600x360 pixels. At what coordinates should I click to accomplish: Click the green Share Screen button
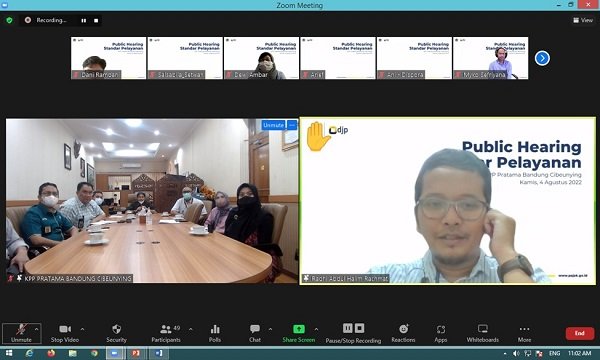coord(298,333)
